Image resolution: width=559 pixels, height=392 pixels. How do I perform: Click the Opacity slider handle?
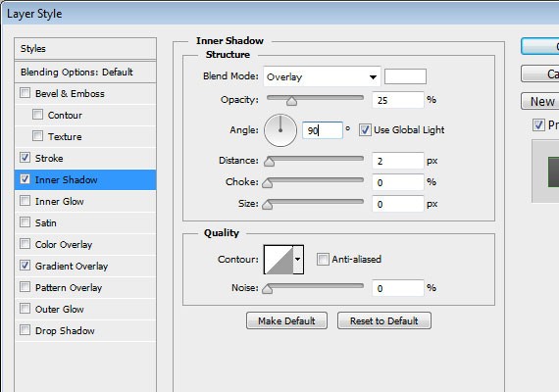[x=291, y=102]
